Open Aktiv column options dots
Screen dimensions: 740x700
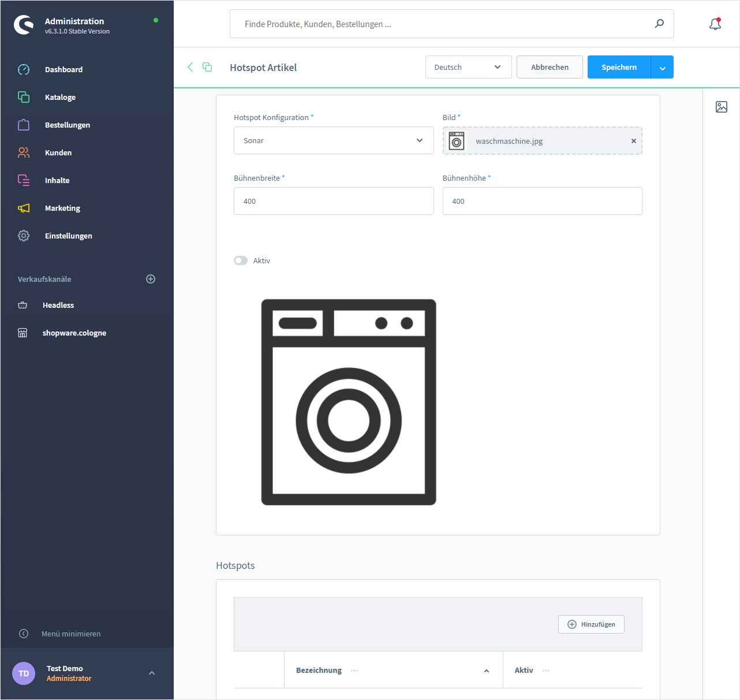point(546,671)
